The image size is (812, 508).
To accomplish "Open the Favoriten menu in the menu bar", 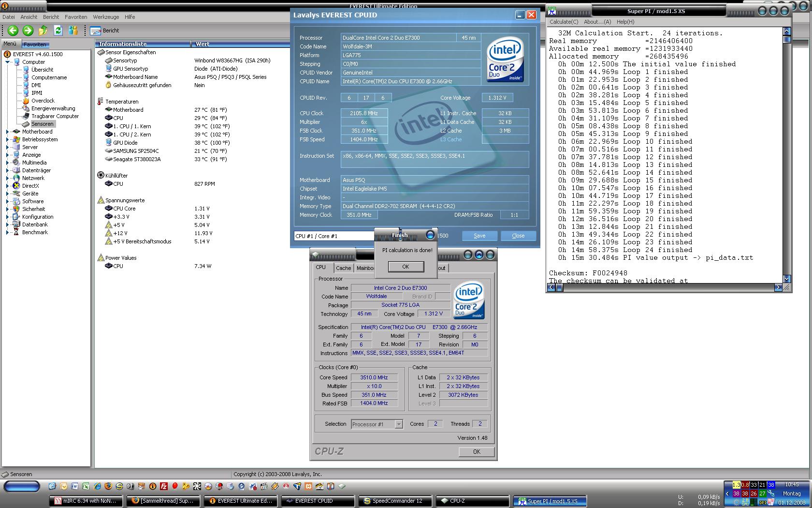I will (x=76, y=17).
